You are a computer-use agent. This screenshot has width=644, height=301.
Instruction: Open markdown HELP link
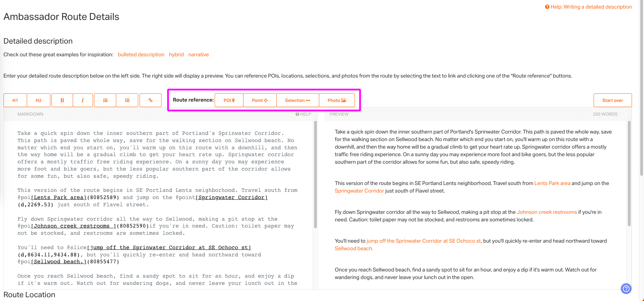(x=303, y=114)
